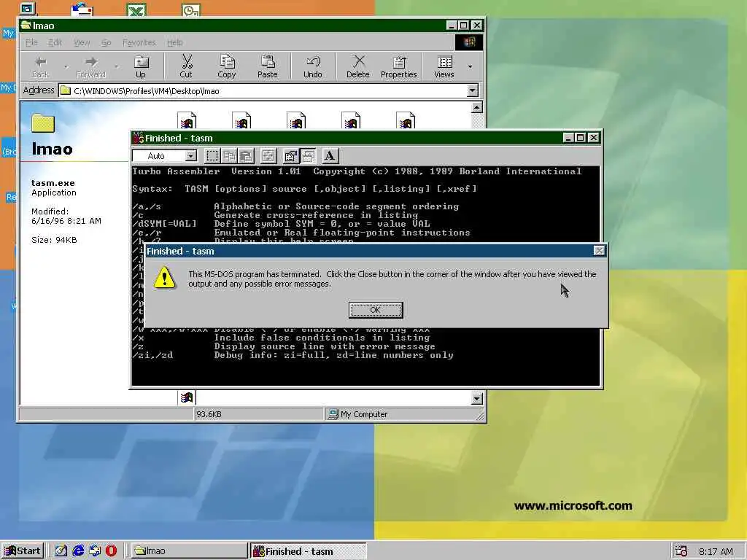Switch to Finished - tasm taskbar button
Image resolution: width=747 pixels, height=560 pixels.
click(x=309, y=551)
